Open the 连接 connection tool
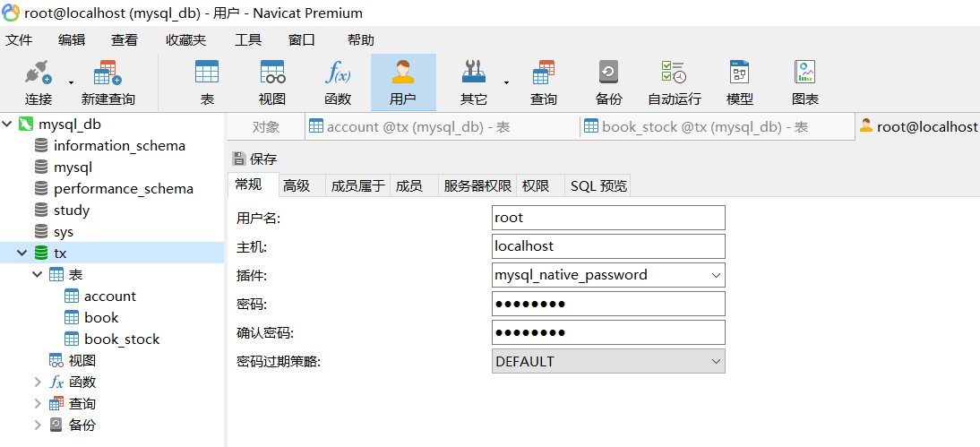The image size is (980, 447). coord(39,82)
